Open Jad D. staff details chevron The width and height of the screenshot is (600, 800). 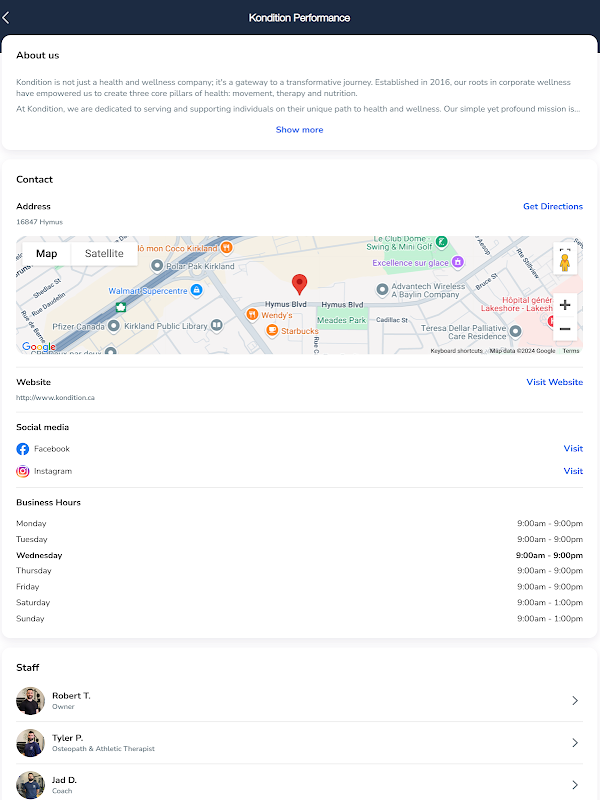[x=575, y=785]
